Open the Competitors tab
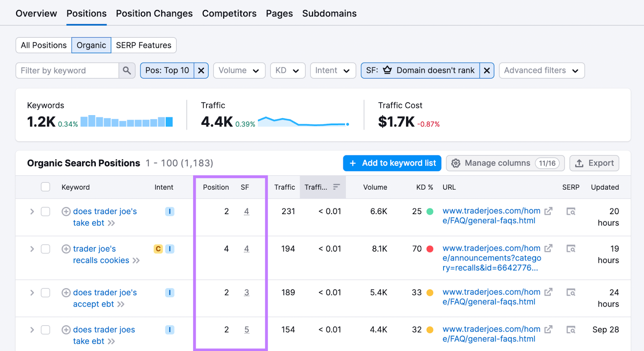 click(229, 13)
